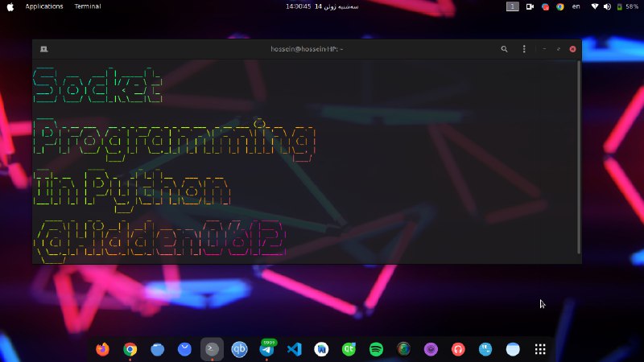This screenshot has height=362, width=644.
Task: Click the terminal vertical scrollbar
Action: tap(579, 157)
